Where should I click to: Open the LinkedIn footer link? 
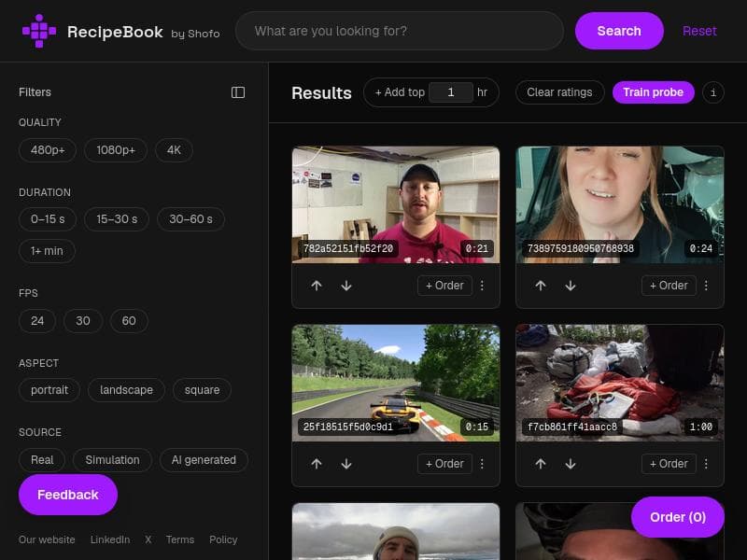(110, 539)
